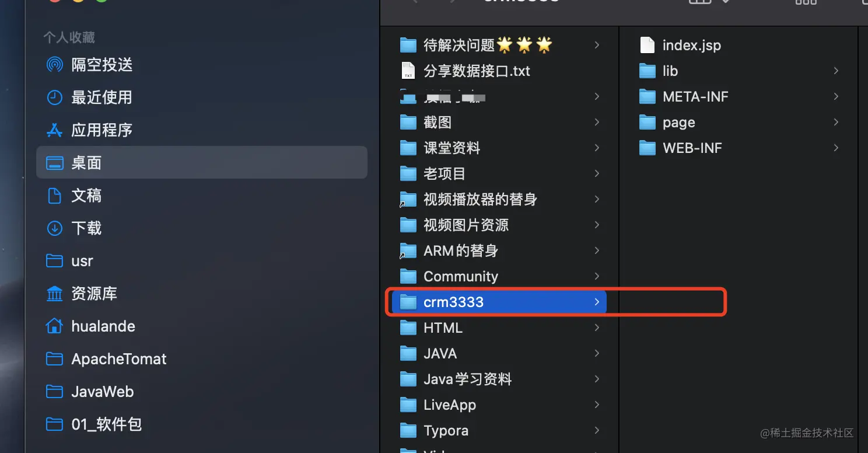Open ApacheTomat sidebar folder
Viewport: 868px width, 453px height.
pyautogui.click(x=107, y=358)
